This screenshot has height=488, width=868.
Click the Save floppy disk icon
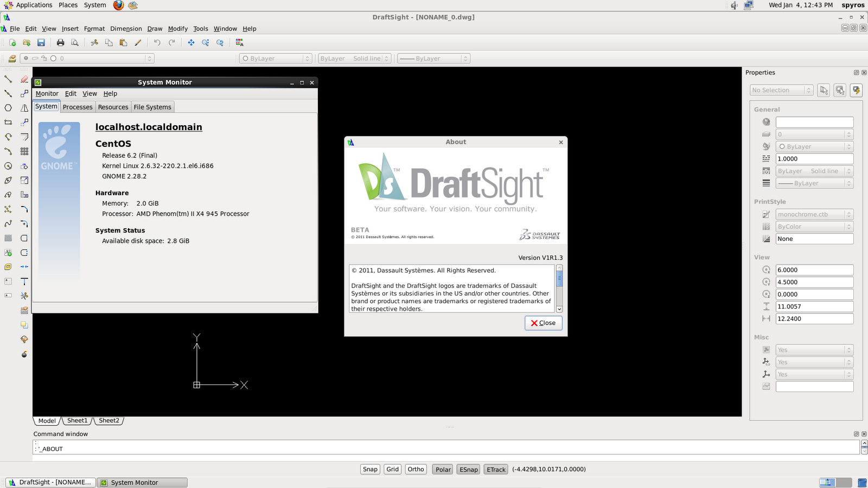tap(41, 42)
